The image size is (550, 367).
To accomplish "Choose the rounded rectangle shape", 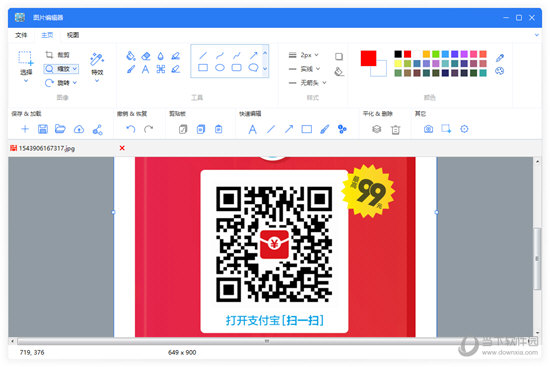I will (x=237, y=68).
